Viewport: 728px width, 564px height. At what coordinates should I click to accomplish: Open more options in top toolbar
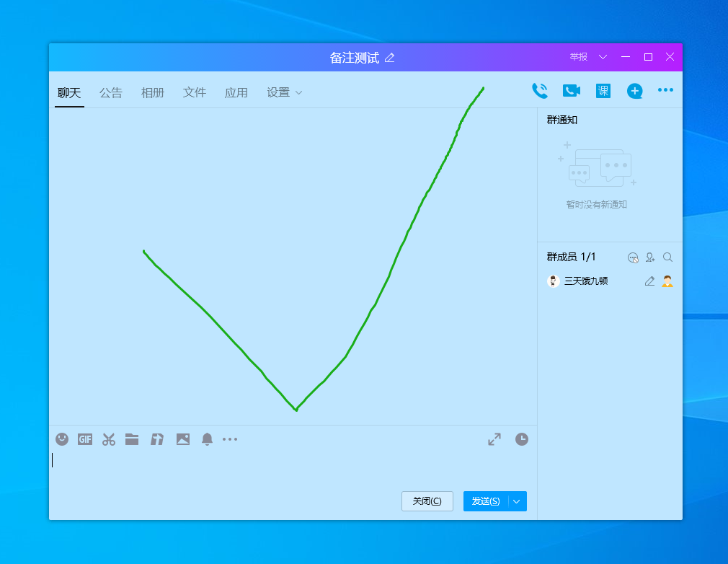coord(665,90)
